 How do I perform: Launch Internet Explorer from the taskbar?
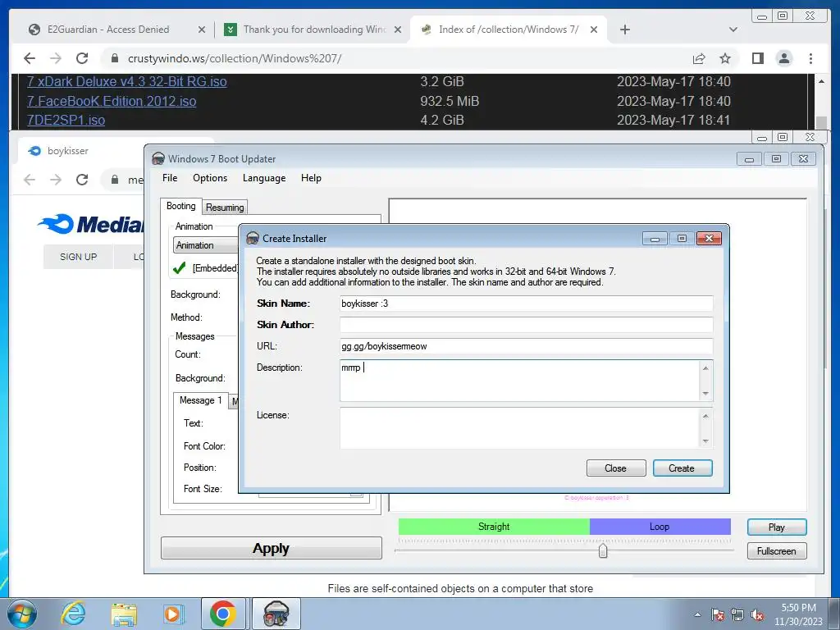tap(72, 614)
